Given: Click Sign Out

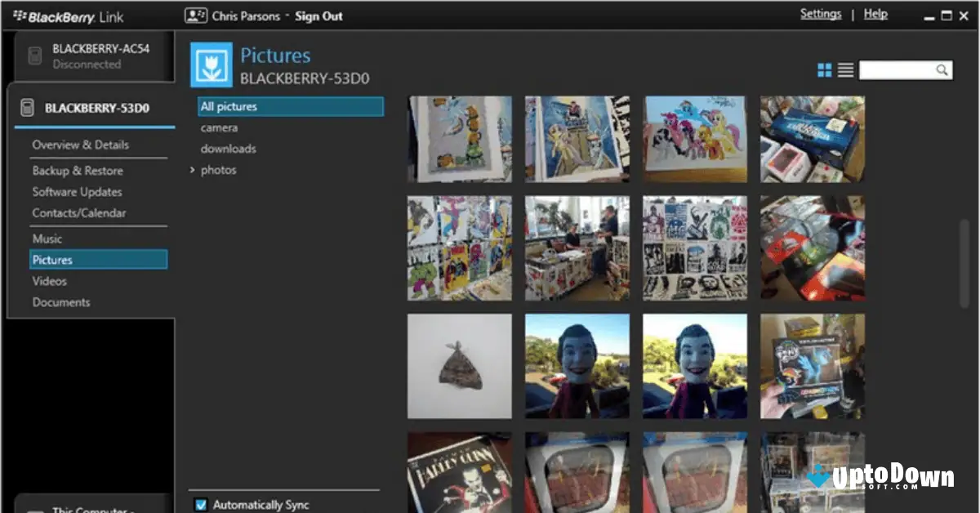Looking at the screenshot, I should pyautogui.click(x=318, y=16).
